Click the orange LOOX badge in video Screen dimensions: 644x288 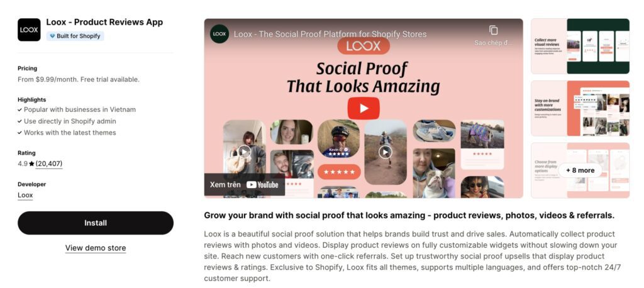click(364, 46)
